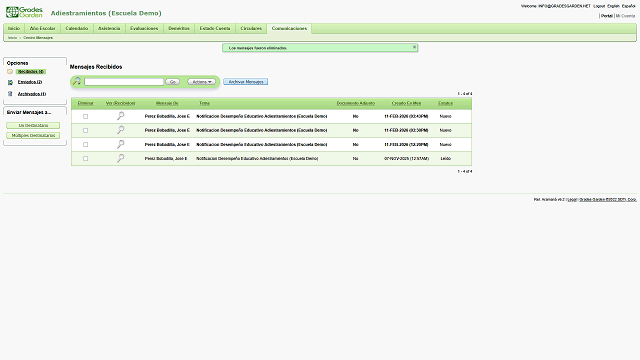Check the Eliminar box for the Leido message
640x360 pixels.
[x=85, y=158]
